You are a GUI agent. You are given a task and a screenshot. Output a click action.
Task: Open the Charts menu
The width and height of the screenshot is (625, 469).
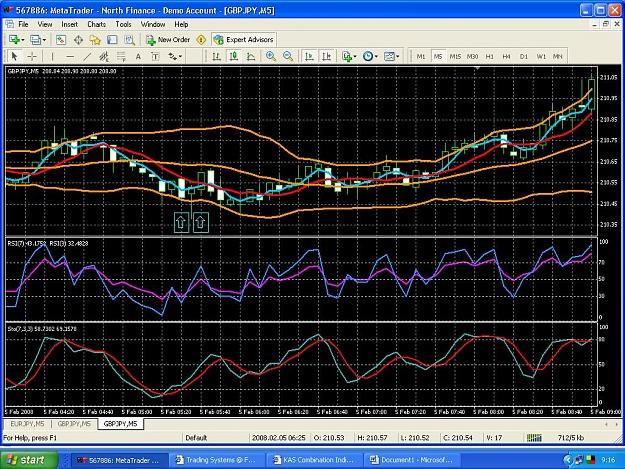coord(96,24)
